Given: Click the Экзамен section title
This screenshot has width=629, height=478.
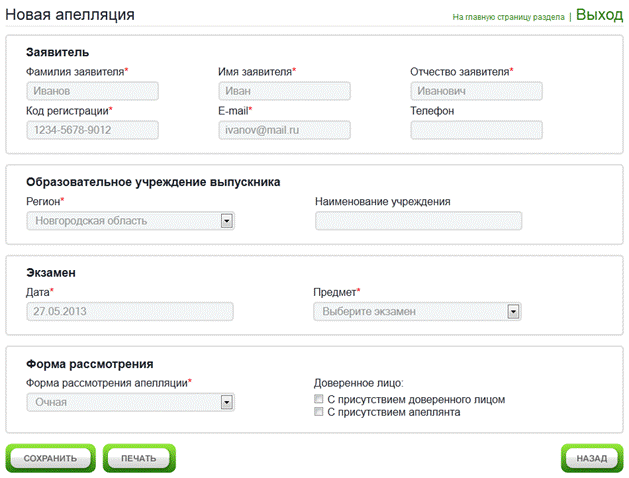Looking at the screenshot, I should point(51,273).
